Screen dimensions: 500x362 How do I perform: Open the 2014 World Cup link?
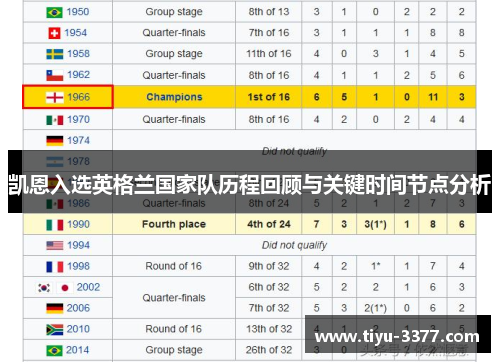(x=77, y=350)
